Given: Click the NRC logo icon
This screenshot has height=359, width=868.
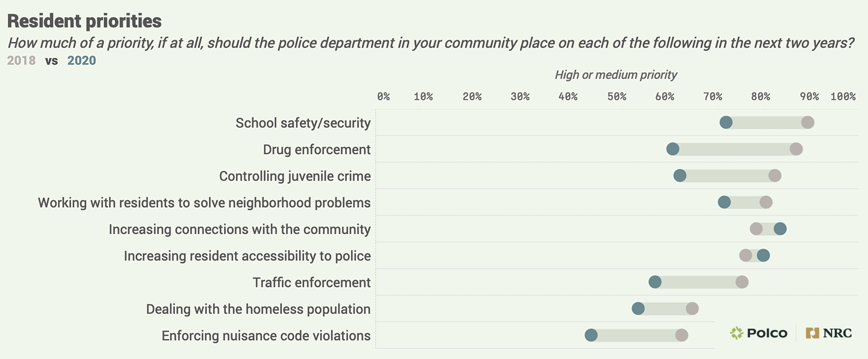Looking at the screenshot, I should [x=813, y=333].
